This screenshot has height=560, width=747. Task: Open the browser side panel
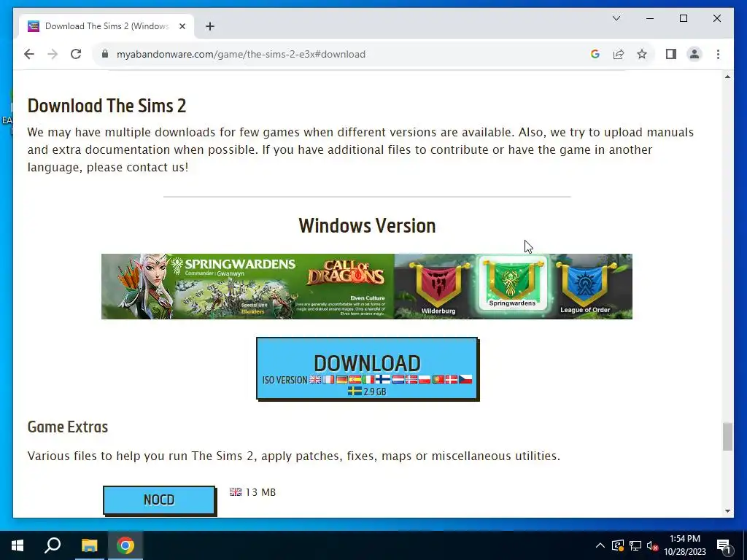click(x=671, y=54)
